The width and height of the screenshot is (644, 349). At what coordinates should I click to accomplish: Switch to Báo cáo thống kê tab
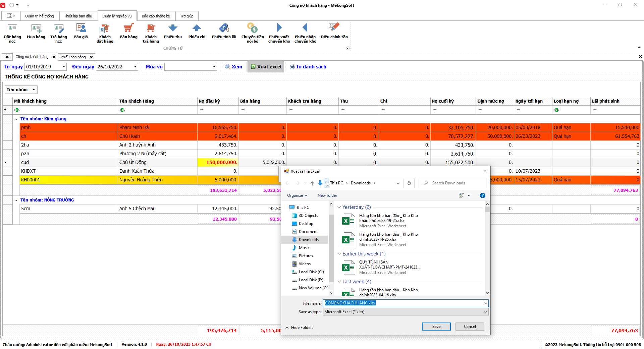(x=156, y=16)
